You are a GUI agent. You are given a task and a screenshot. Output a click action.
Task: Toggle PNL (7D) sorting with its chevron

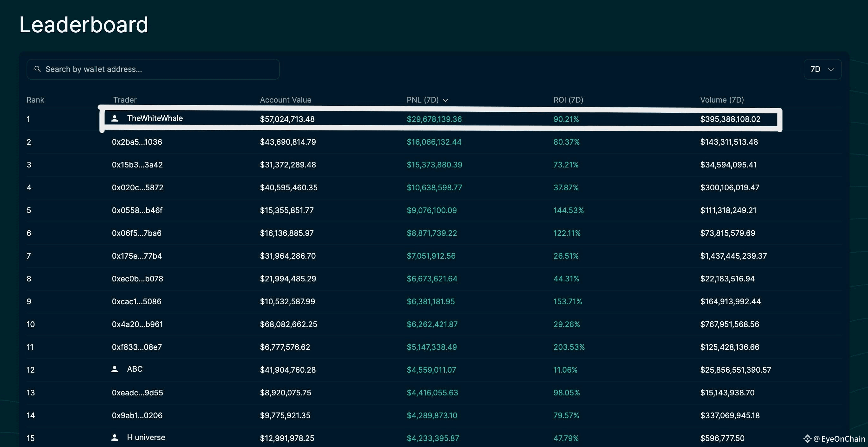[x=446, y=100]
